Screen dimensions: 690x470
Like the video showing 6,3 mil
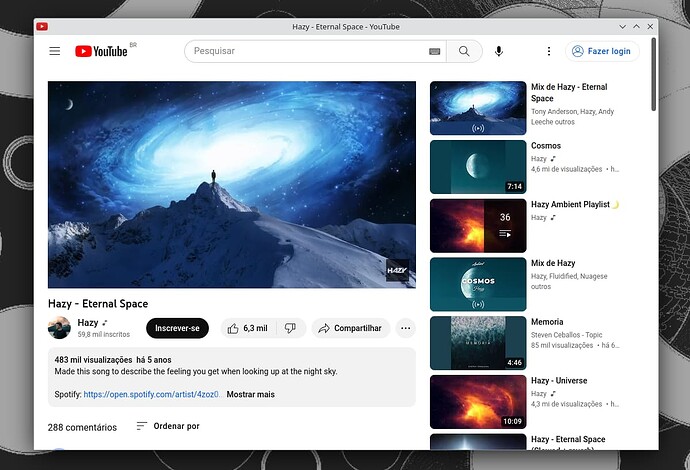point(248,328)
